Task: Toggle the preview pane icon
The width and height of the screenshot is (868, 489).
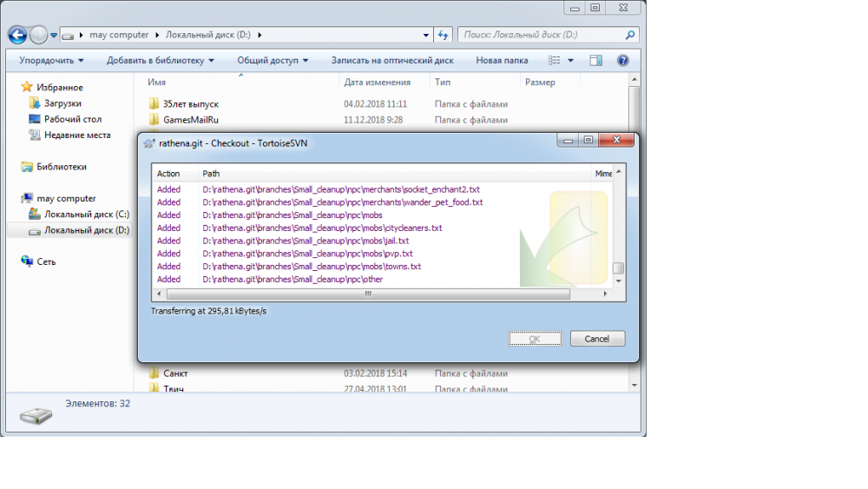Action: point(596,61)
